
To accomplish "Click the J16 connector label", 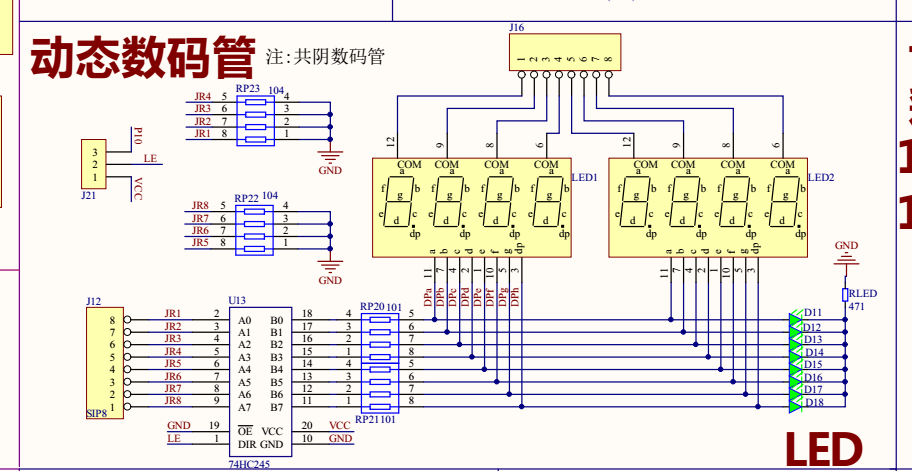I will pyautogui.click(x=516, y=27).
